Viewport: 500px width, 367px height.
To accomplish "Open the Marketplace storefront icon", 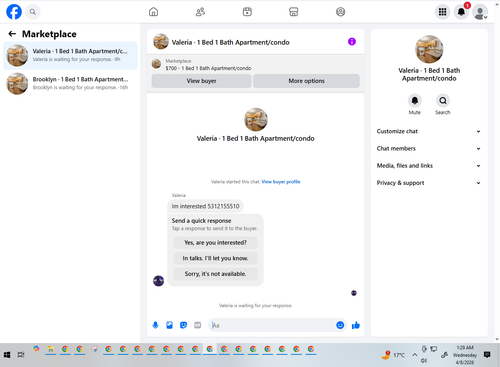I will coord(294,12).
